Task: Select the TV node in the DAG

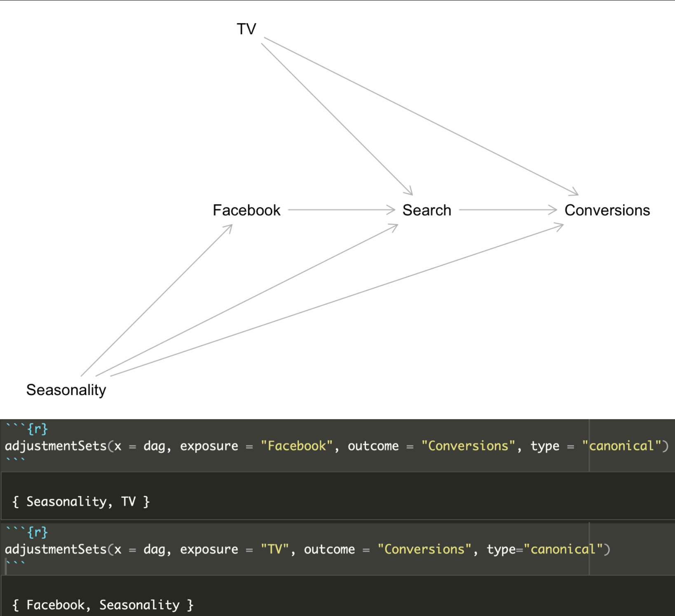Action: 246,28
